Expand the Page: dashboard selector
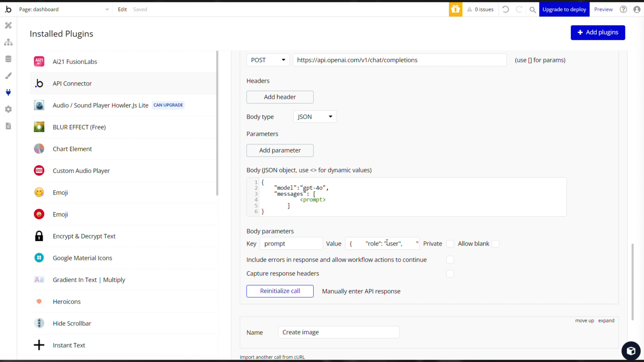This screenshot has width=644, height=362. click(64, 9)
